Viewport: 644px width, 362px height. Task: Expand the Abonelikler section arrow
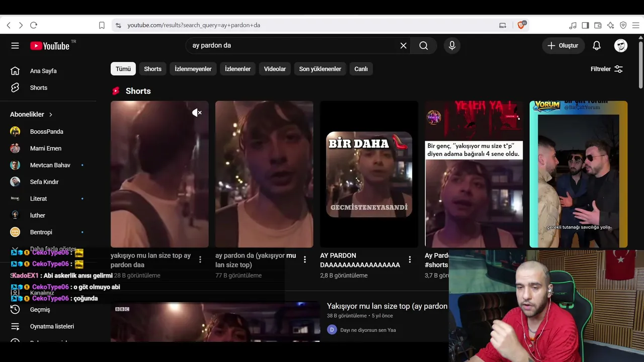51,115
